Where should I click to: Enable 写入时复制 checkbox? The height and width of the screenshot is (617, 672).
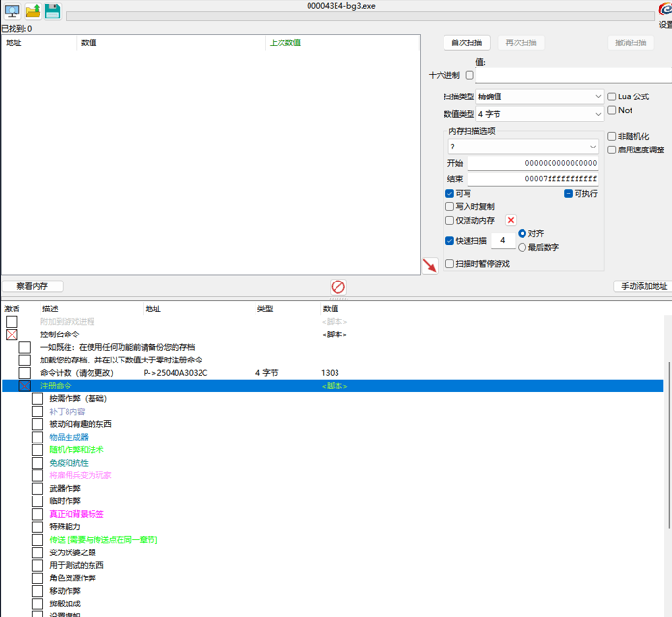pos(449,206)
